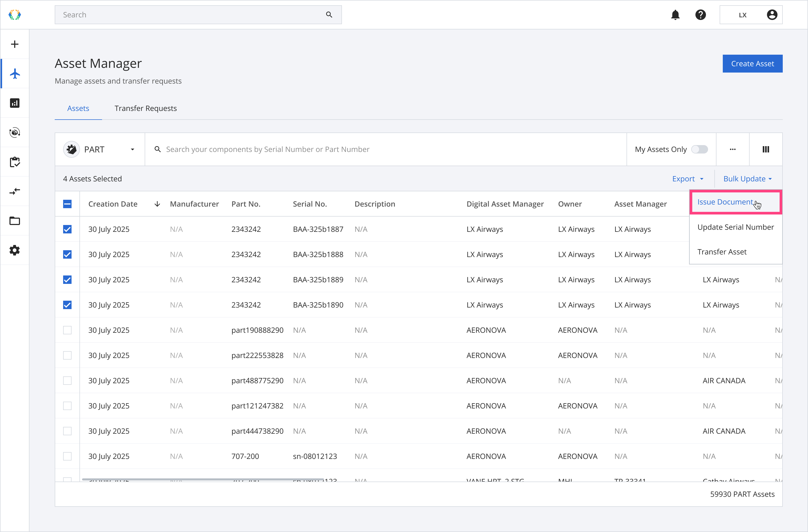Screen dimensions: 808x532
Task: Click the three-dots more options button
Action: pos(733,149)
